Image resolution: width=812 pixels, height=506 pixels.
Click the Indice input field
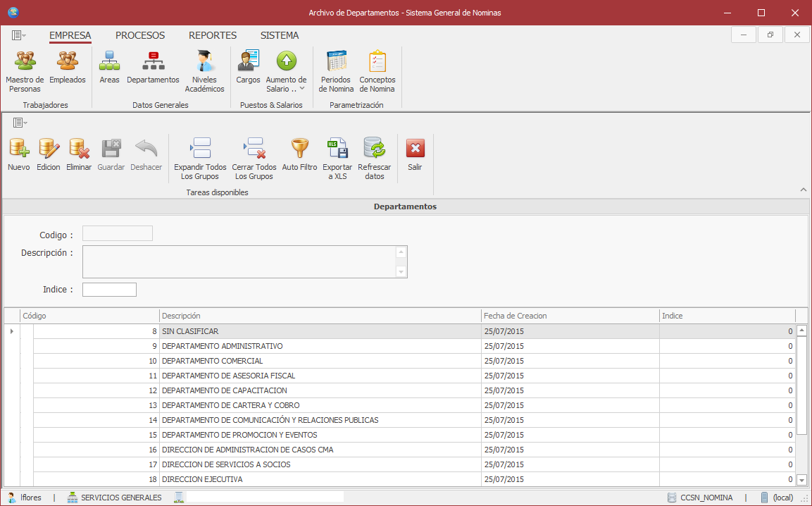coord(109,289)
